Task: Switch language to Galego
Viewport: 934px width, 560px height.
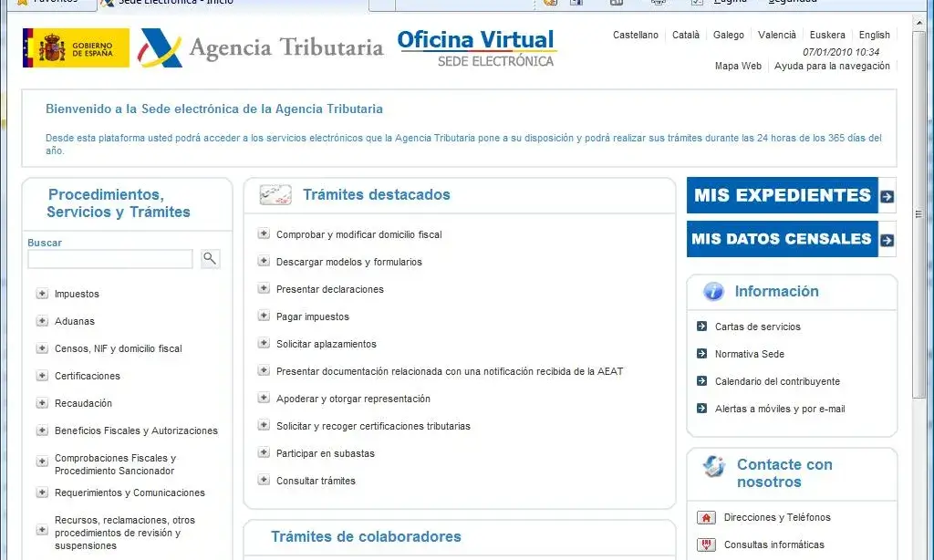Action: pos(729,36)
